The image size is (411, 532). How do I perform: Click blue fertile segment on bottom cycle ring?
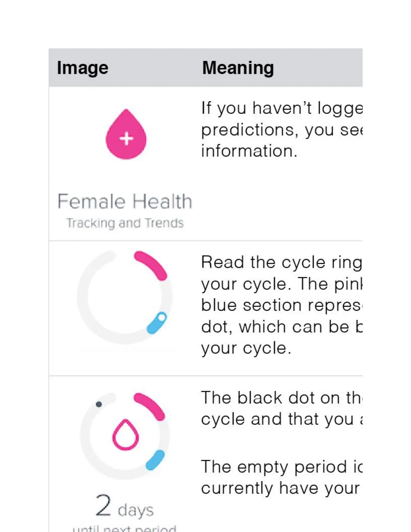point(155,460)
